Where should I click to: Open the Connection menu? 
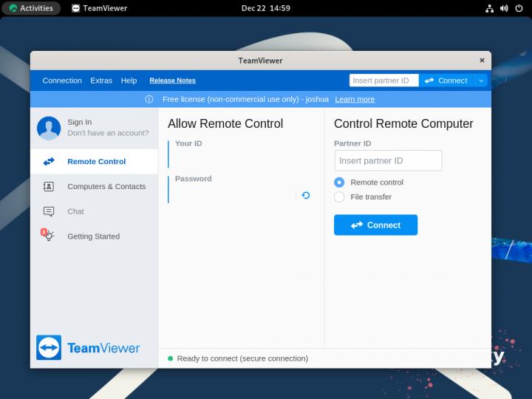pyautogui.click(x=62, y=81)
